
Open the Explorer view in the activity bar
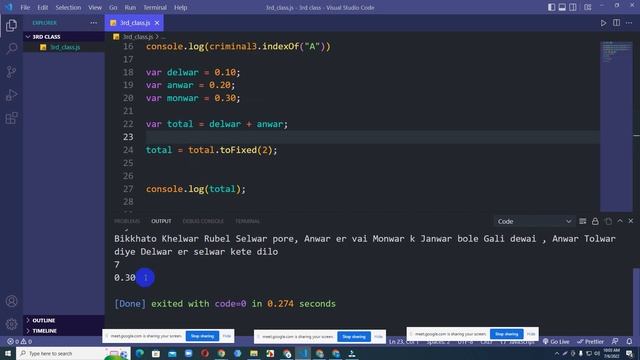[11, 25]
